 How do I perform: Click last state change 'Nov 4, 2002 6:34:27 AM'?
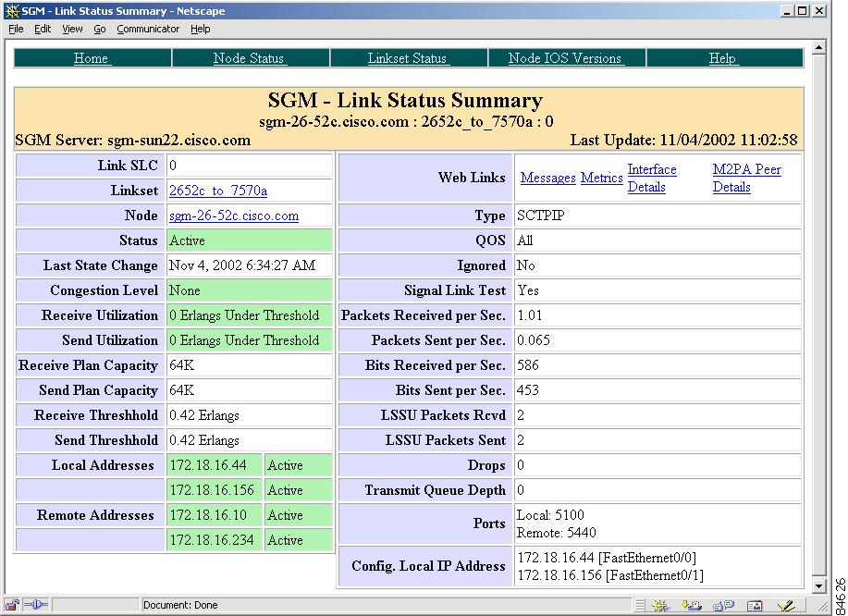tap(241, 265)
